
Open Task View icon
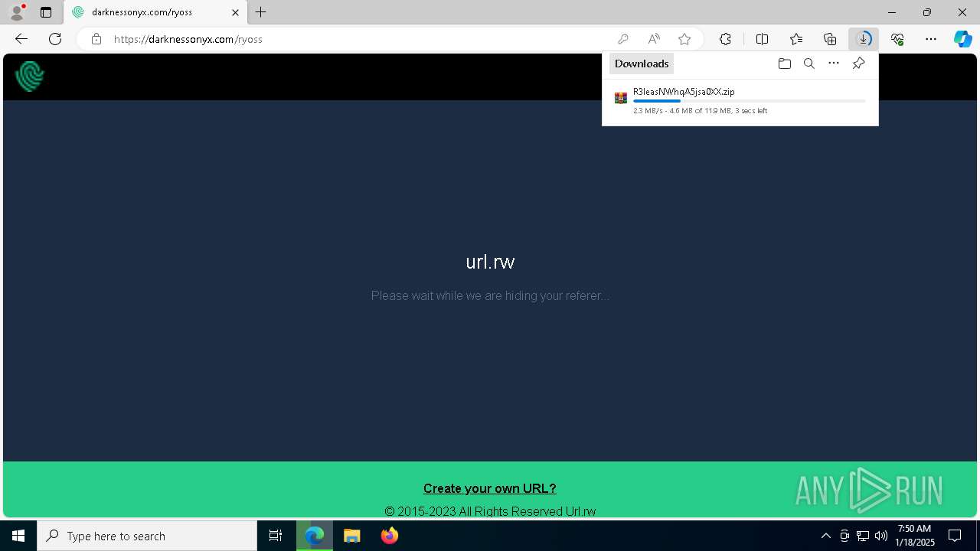276,536
